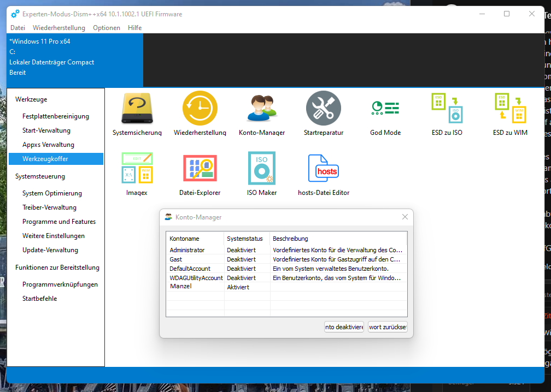Image resolution: width=551 pixels, height=392 pixels.
Task: Sort by Systemstatus column header
Action: coord(247,239)
